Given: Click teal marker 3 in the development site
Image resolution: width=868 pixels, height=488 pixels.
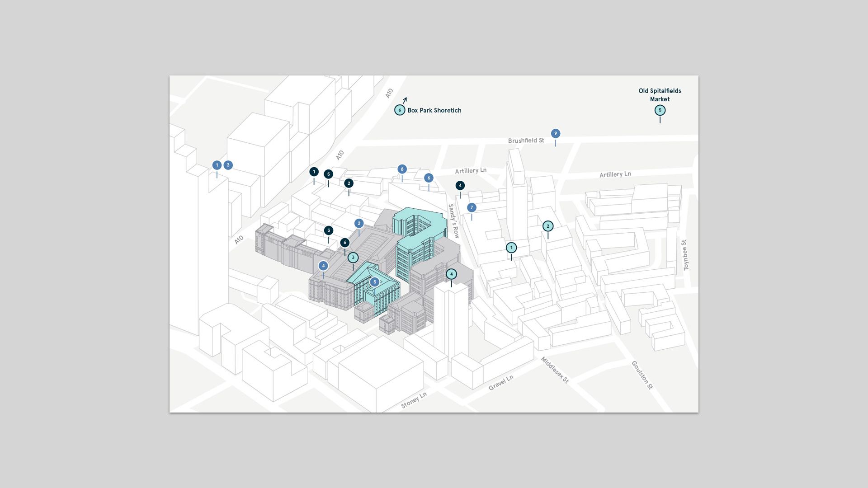Looking at the screenshot, I should click(x=353, y=258).
